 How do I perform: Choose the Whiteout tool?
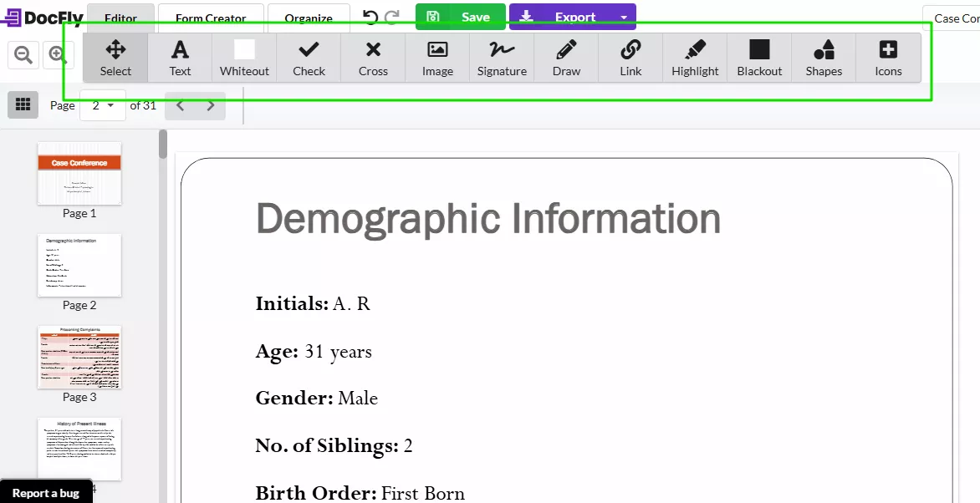[x=244, y=58]
